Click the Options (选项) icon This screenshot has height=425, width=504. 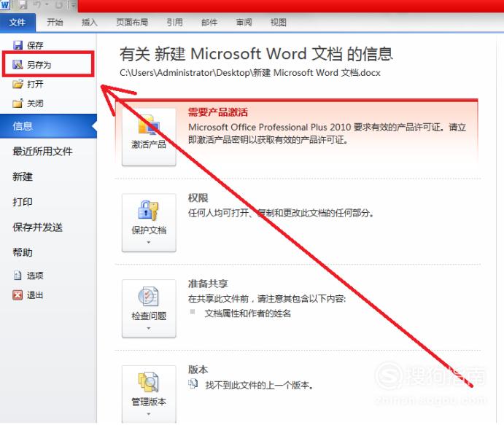[18, 276]
